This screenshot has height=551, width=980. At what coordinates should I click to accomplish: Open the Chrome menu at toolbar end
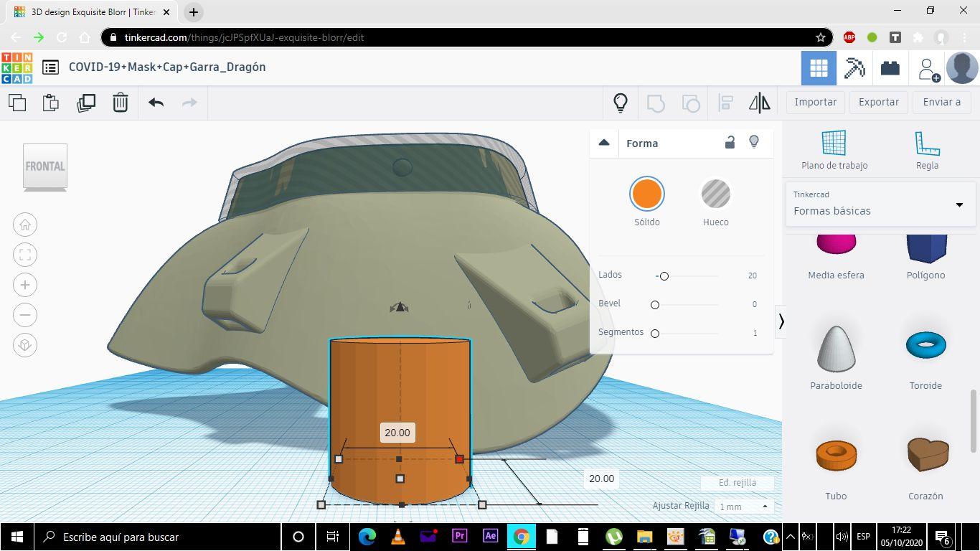964,37
